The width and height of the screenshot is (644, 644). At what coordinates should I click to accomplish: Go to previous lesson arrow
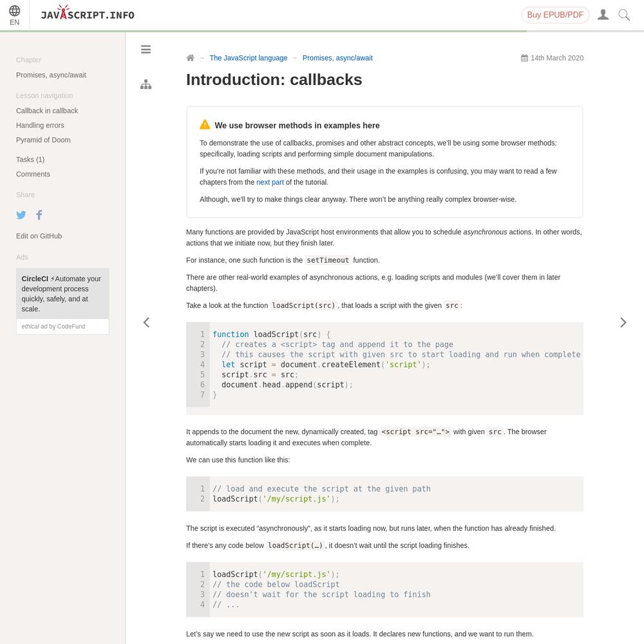coord(146,323)
